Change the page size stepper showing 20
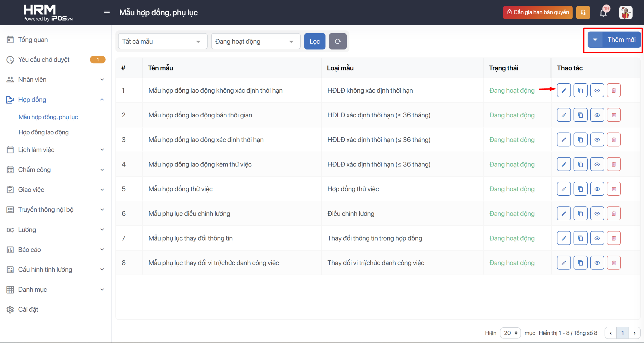Image resolution: width=644 pixels, height=343 pixels. coord(510,333)
